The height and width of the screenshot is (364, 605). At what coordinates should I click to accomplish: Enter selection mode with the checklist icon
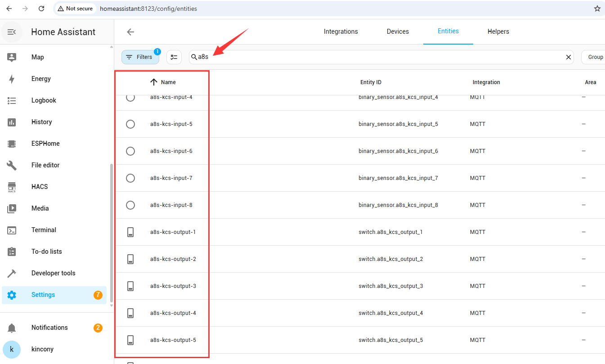click(x=174, y=57)
